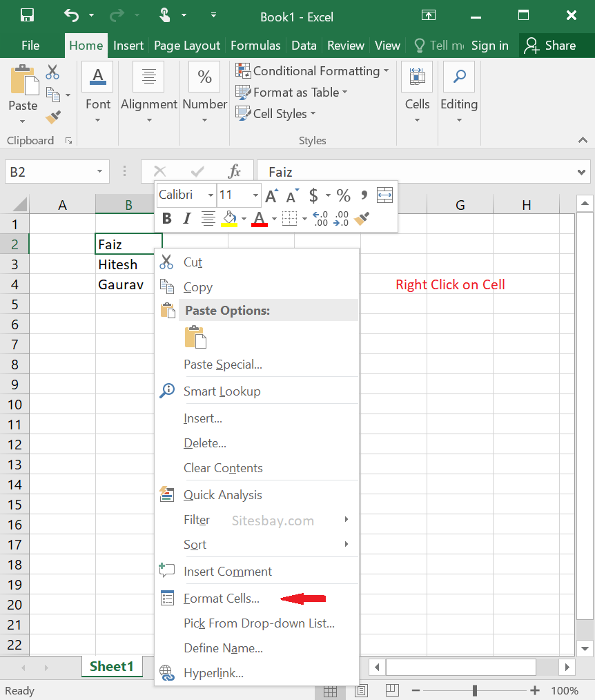Expand Format as Table dropdown

(344, 93)
